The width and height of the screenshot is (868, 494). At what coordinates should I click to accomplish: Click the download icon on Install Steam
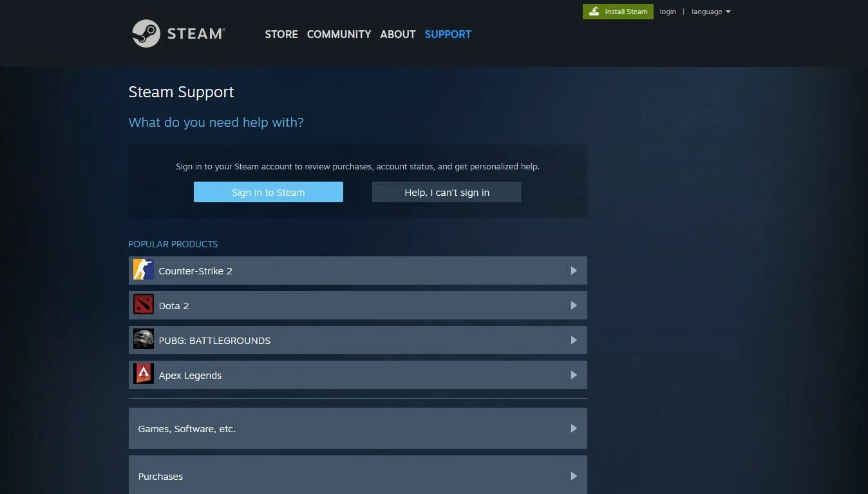coord(594,12)
